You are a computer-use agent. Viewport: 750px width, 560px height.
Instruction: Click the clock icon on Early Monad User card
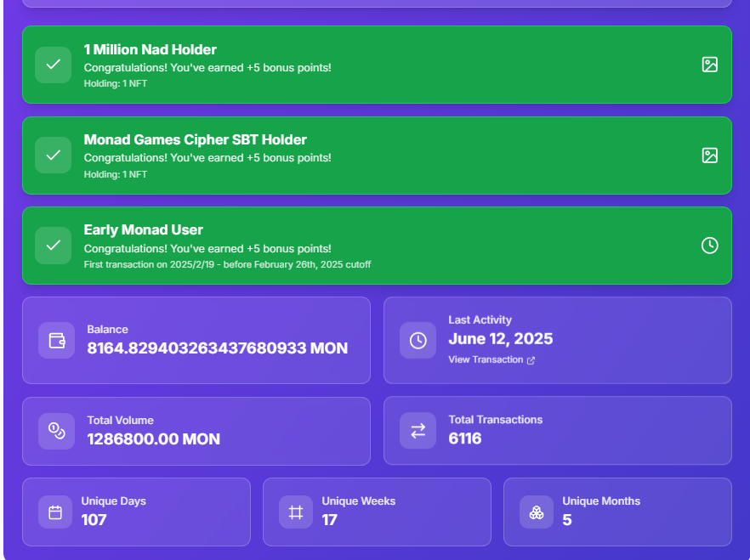(x=709, y=246)
